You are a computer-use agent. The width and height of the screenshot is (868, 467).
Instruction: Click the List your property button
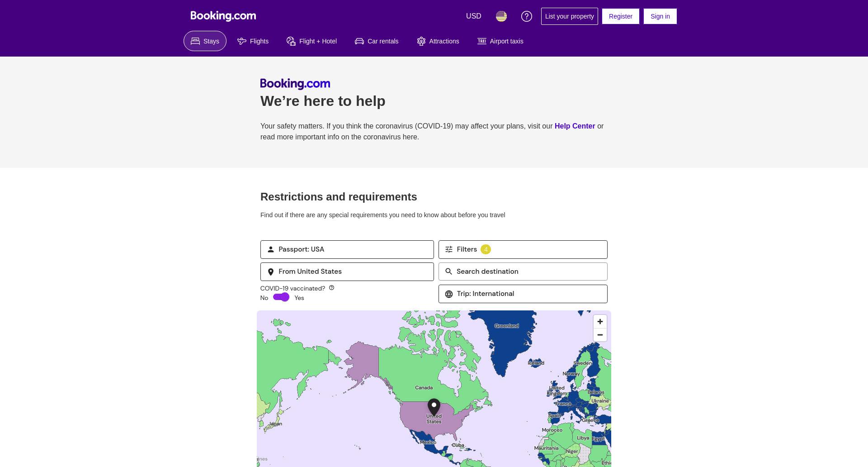(569, 16)
